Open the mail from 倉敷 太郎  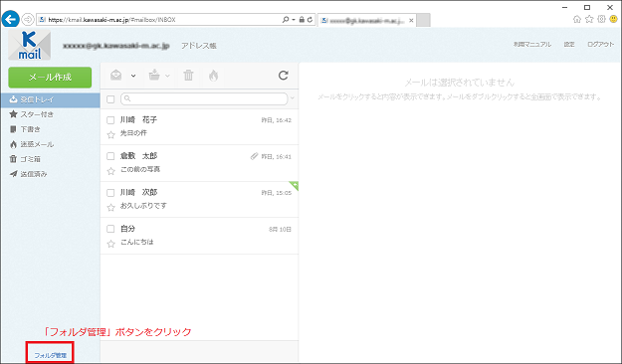(x=199, y=163)
